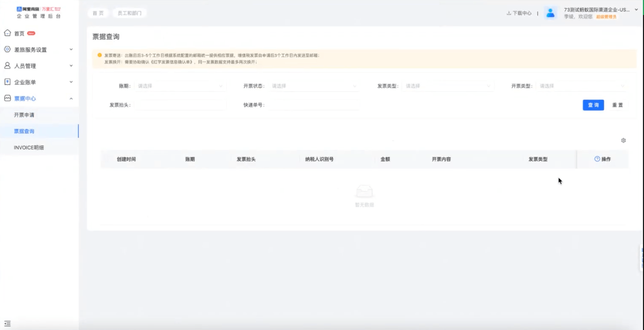Open the 发票类型 filter dropdown
Image resolution: width=644 pixels, height=330 pixels.
448,86
